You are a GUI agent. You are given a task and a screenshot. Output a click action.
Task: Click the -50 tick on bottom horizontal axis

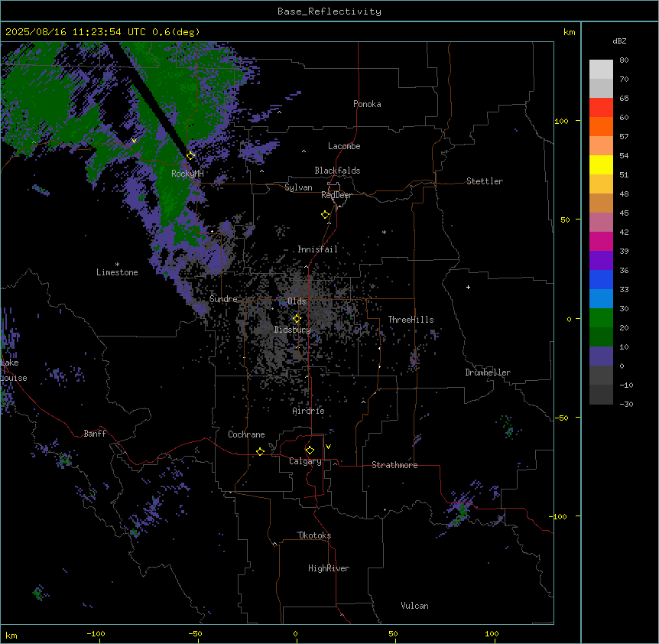point(195,634)
